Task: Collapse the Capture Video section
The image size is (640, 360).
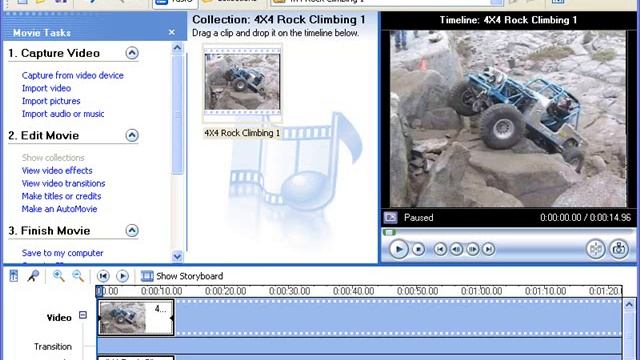Action: click(x=132, y=53)
